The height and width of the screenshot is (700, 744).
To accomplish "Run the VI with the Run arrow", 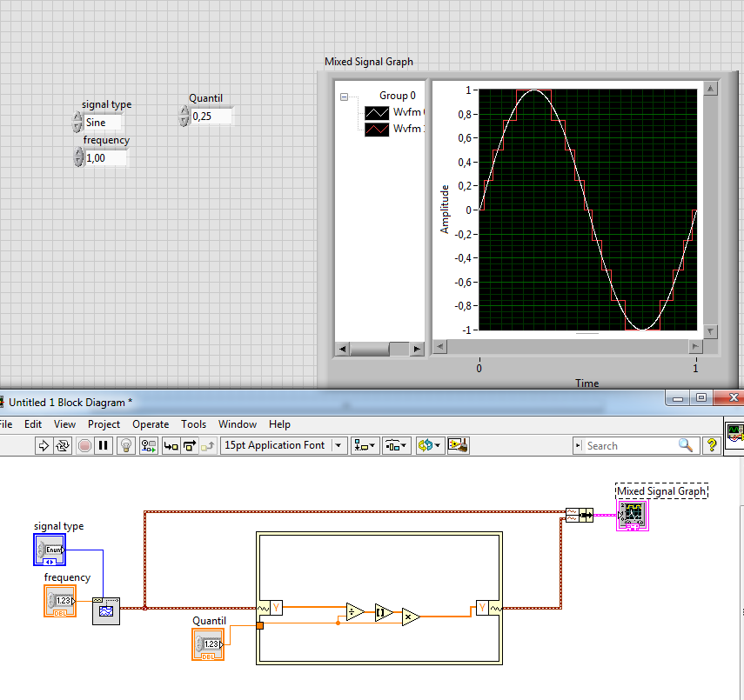I will click(x=44, y=446).
